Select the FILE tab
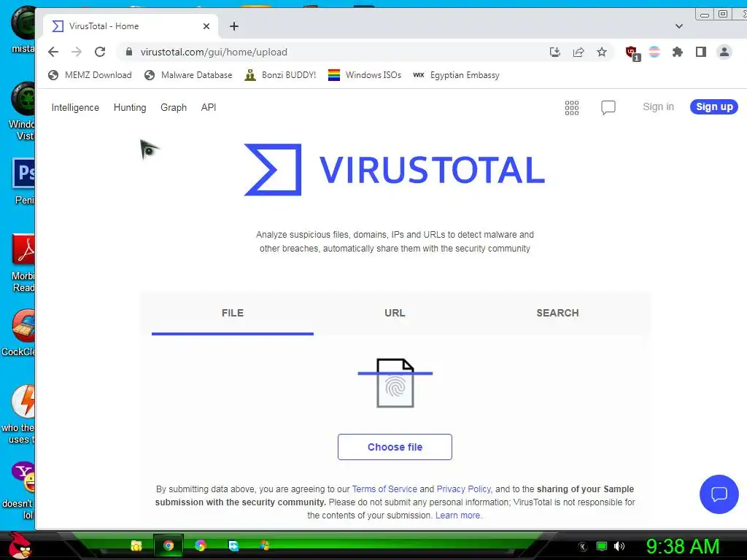This screenshot has height=560, width=747. pyautogui.click(x=233, y=314)
